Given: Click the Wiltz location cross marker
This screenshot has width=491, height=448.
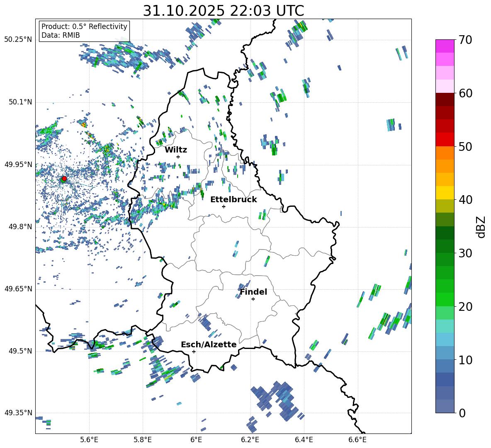Looking at the screenshot, I should pyautogui.click(x=178, y=157).
